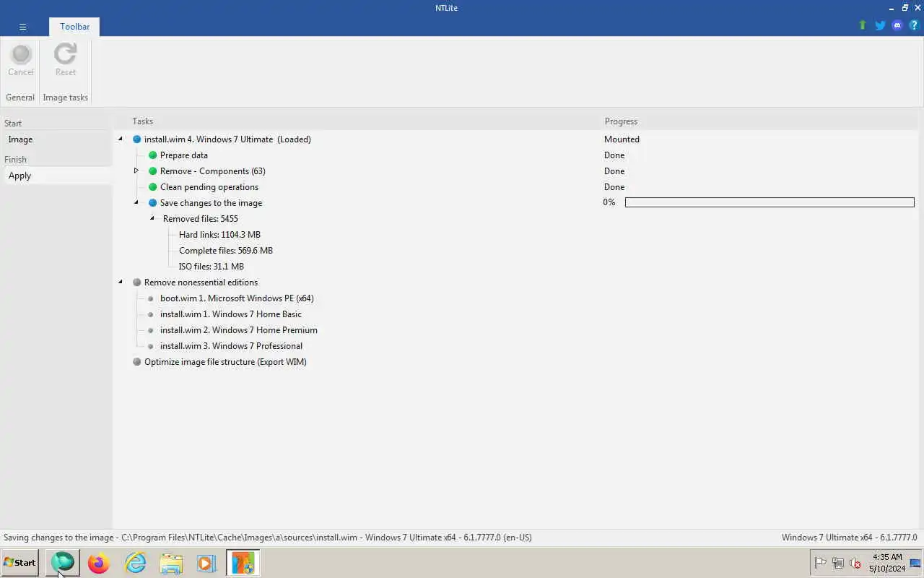
Task: Expand the Remove - Components (63) node
Action: point(136,171)
